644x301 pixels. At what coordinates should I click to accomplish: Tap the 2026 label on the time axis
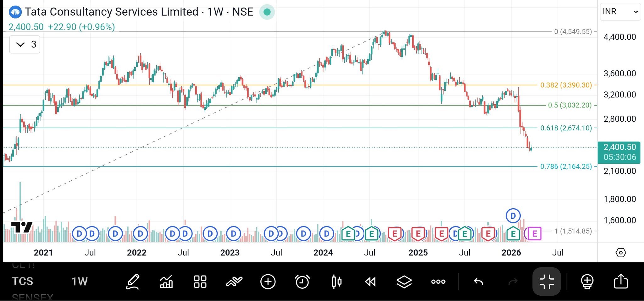tap(511, 253)
